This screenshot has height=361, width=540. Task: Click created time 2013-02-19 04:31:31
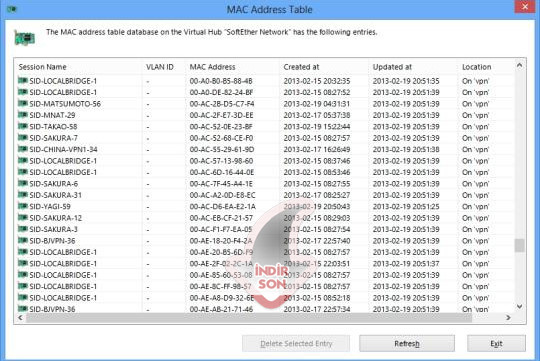[x=316, y=104]
